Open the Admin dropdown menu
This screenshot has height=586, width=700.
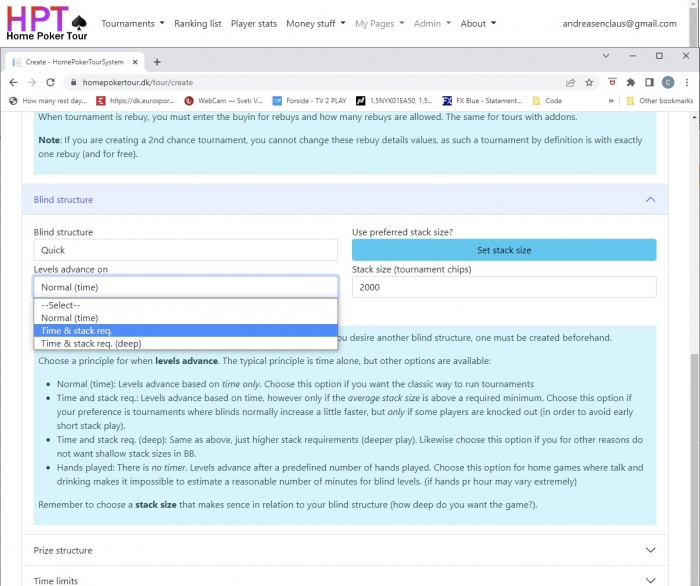(432, 24)
